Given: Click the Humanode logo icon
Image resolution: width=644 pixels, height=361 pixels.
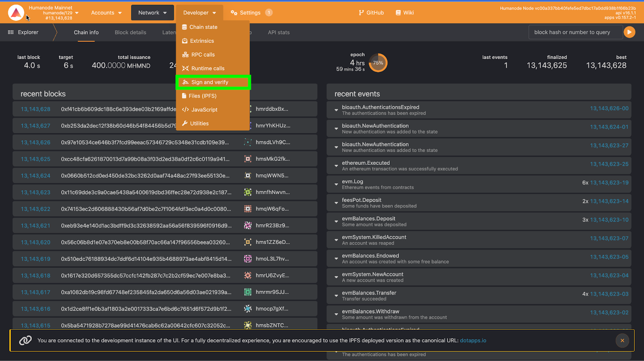Looking at the screenshot, I should [x=16, y=13].
